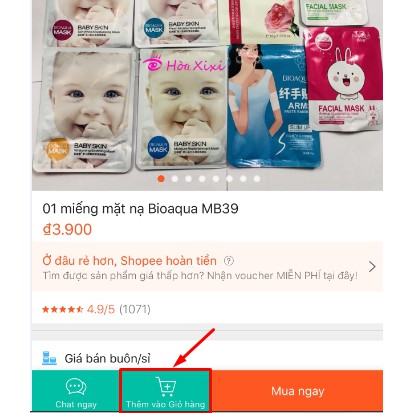The image size is (413, 413).
Task: Click Thêm vào Giỏ hàng label
Action: tap(165, 404)
